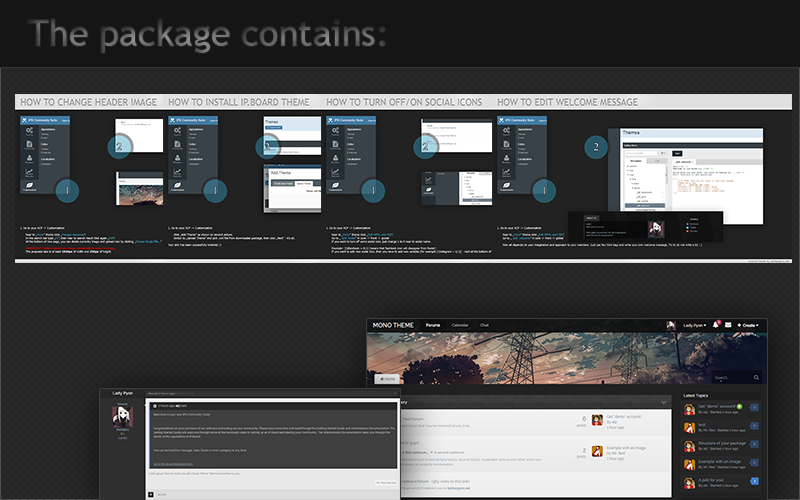The width and height of the screenshot is (800, 500).
Task: Click Statistics chart icon in Edit Welcome Message tutorial
Action: tap(506, 172)
